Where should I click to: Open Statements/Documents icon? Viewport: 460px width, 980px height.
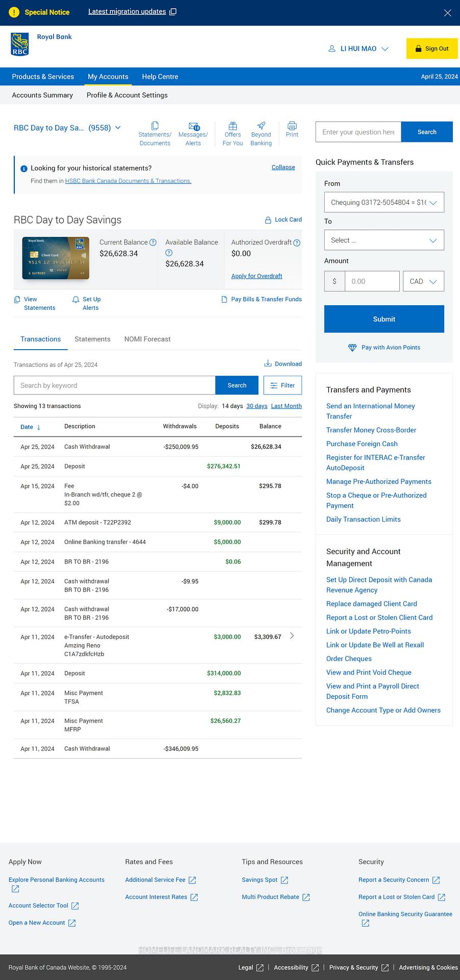point(155,126)
